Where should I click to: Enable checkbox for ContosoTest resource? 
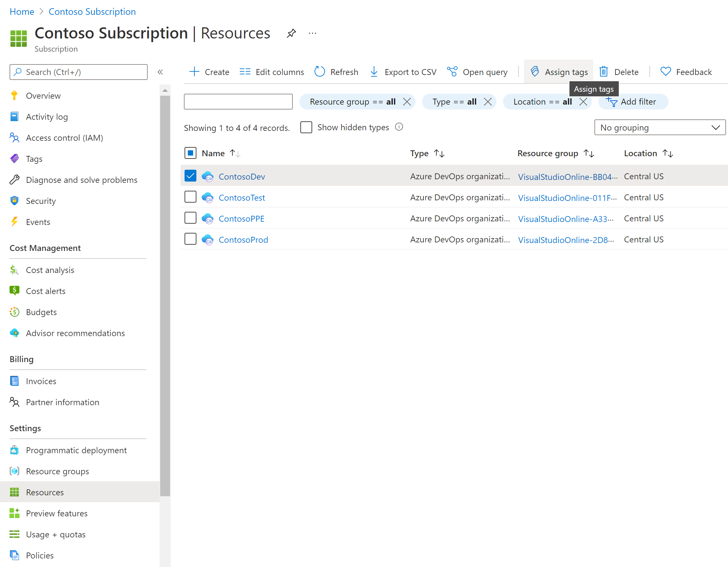coord(191,197)
